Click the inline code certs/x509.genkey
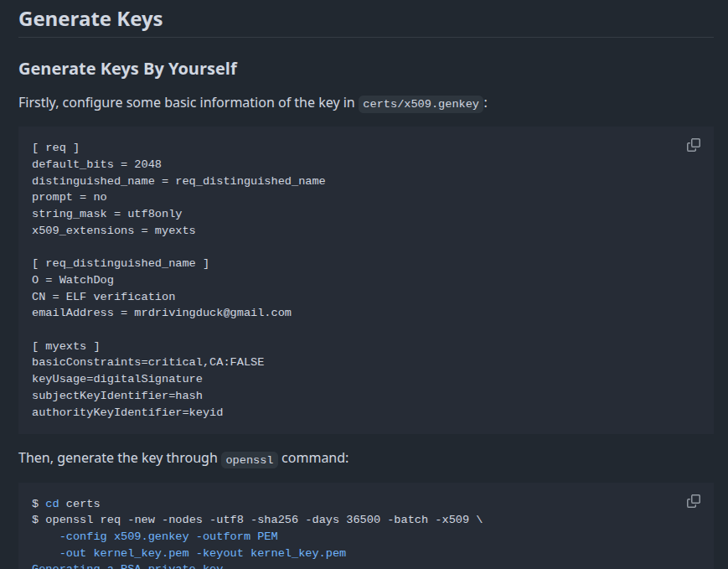 [x=421, y=104]
